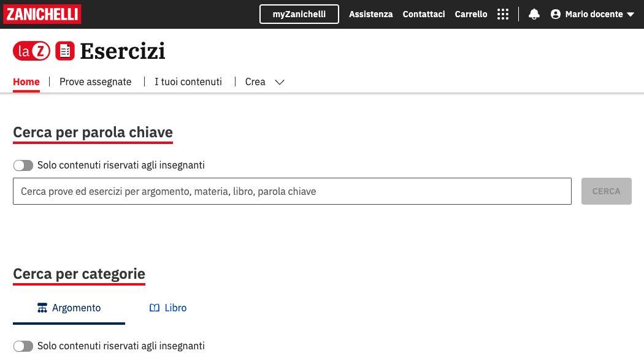Open the apps grid icon
This screenshot has height=364, width=644.
[x=503, y=14]
